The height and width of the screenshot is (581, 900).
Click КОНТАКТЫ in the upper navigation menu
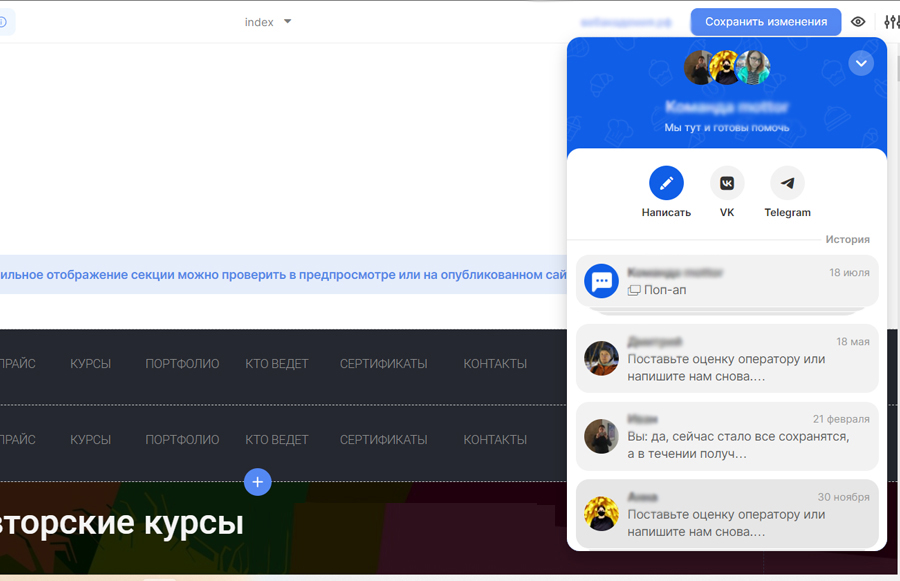495,364
